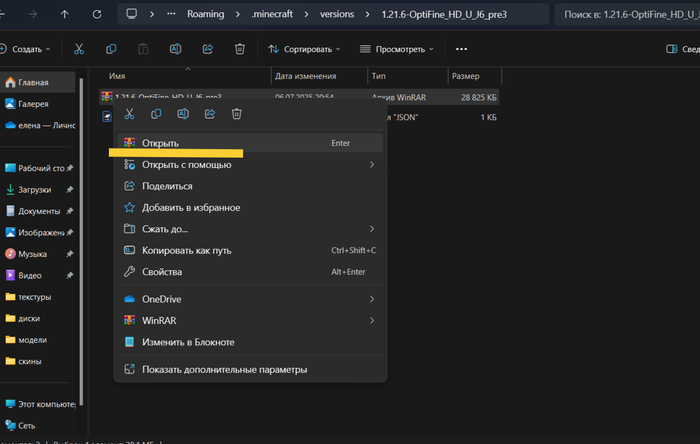Click the Cut icon in the context menu
This screenshot has width=700, height=444.
click(129, 114)
